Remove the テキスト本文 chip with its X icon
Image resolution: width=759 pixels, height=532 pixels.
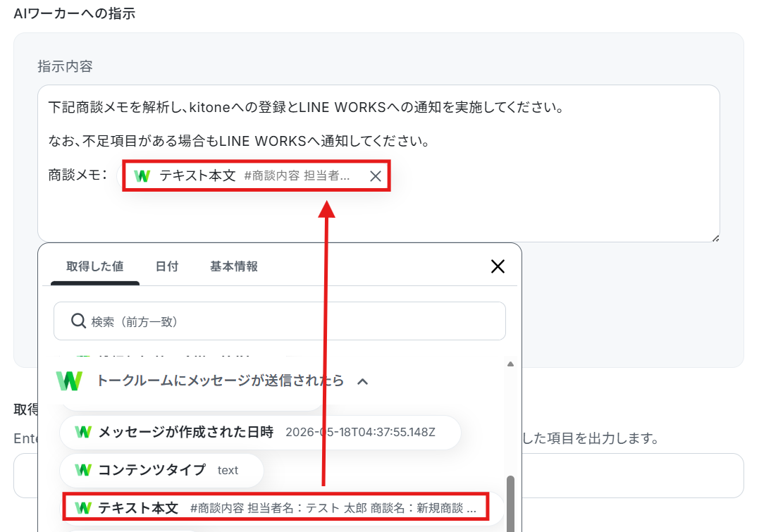(x=376, y=176)
